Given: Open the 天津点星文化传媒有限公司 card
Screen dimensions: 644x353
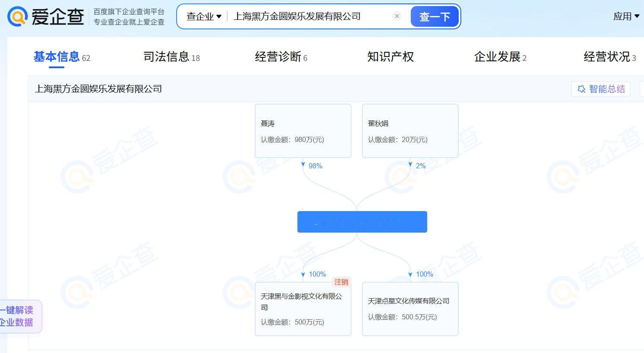Looking at the screenshot, I should 410,309.
